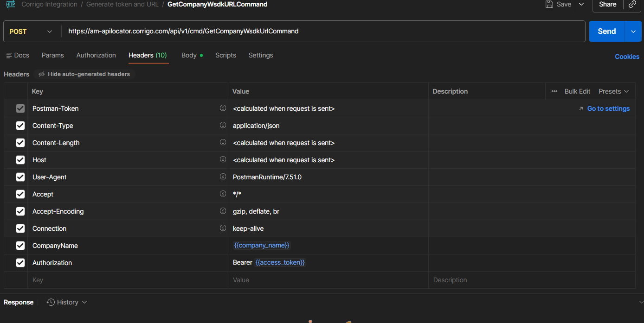The height and width of the screenshot is (323, 644).
Task: Disable the CompanyName header checkbox
Action: (20, 246)
